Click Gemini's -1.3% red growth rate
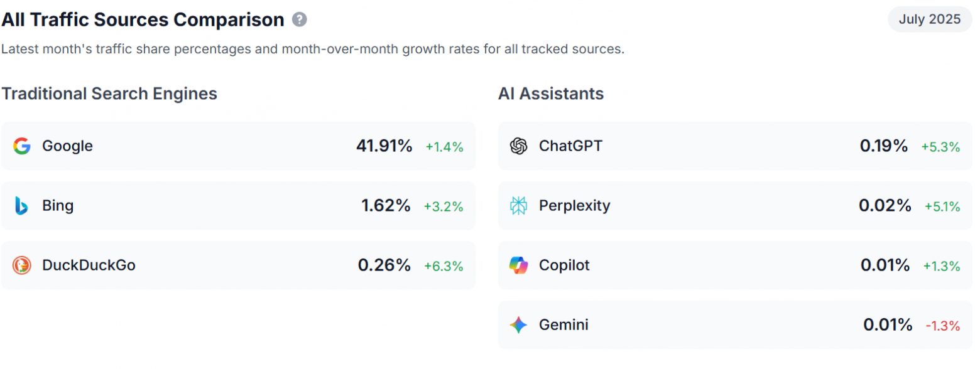980x369 pixels. (x=942, y=326)
